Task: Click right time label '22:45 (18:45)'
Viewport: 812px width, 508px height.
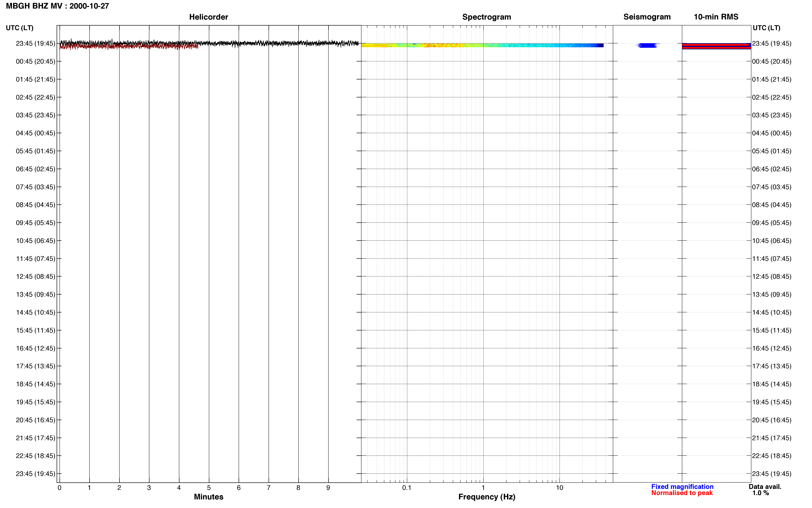Action: [772, 456]
